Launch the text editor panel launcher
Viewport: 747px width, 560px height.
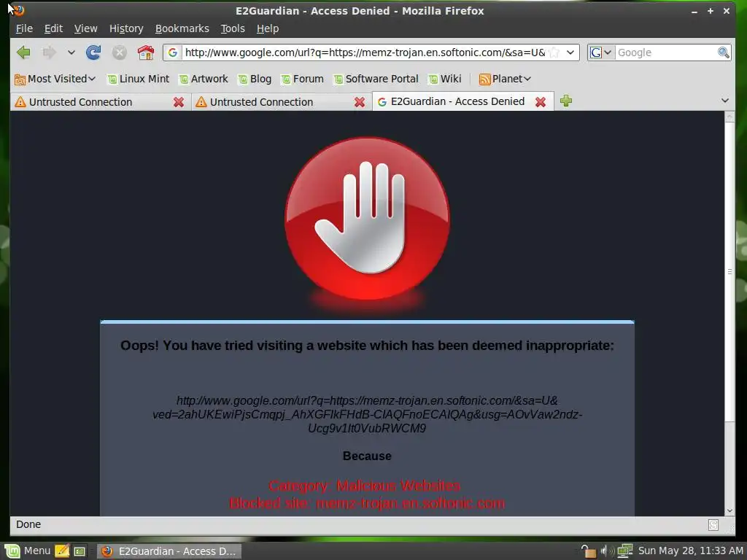[x=62, y=551]
